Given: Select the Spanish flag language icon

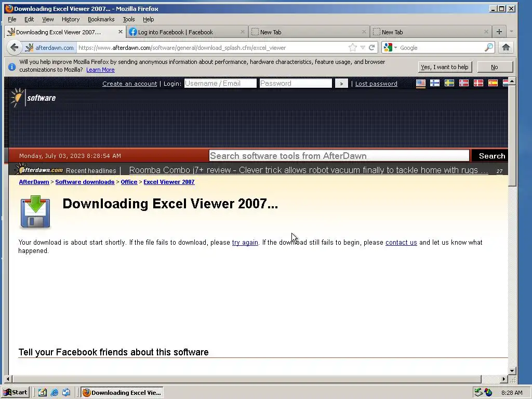Looking at the screenshot, I should coord(493,83).
